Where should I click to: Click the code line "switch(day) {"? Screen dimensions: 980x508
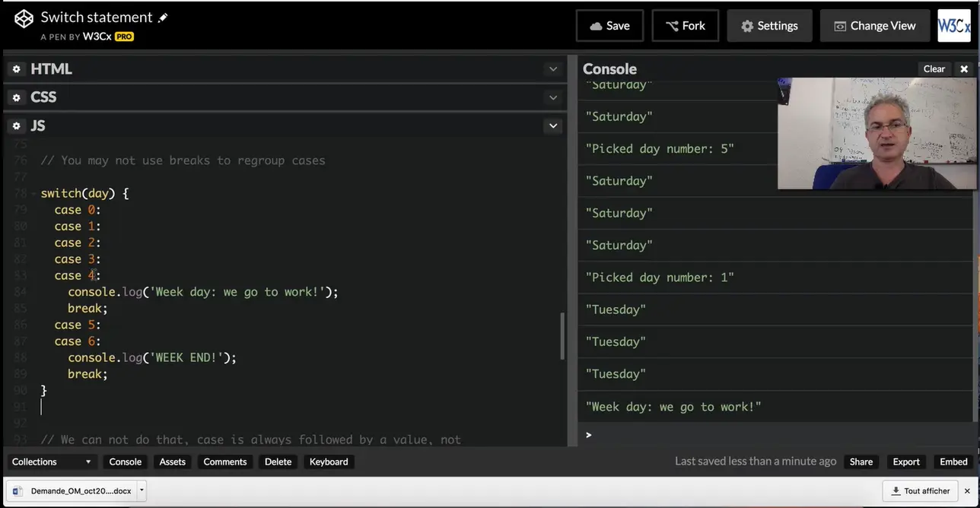point(84,193)
